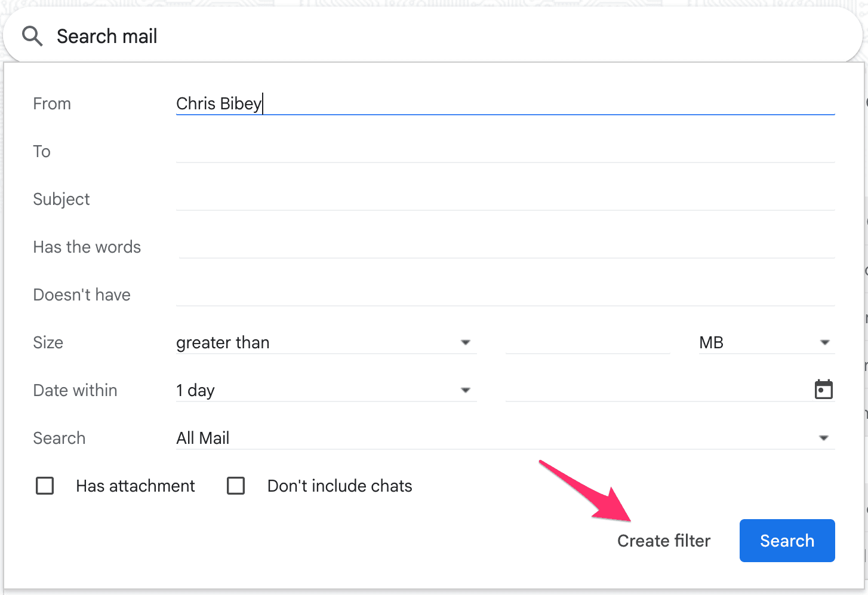Viewport: 868px width, 595px height.
Task: Enable the "Has attachment" checkbox
Action: (45, 486)
